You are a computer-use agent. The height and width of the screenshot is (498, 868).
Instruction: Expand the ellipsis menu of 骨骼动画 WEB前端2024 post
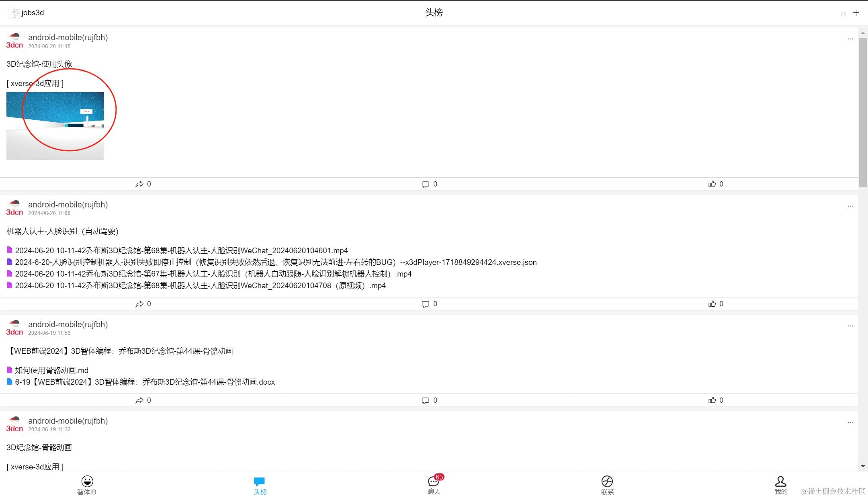click(x=850, y=326)
